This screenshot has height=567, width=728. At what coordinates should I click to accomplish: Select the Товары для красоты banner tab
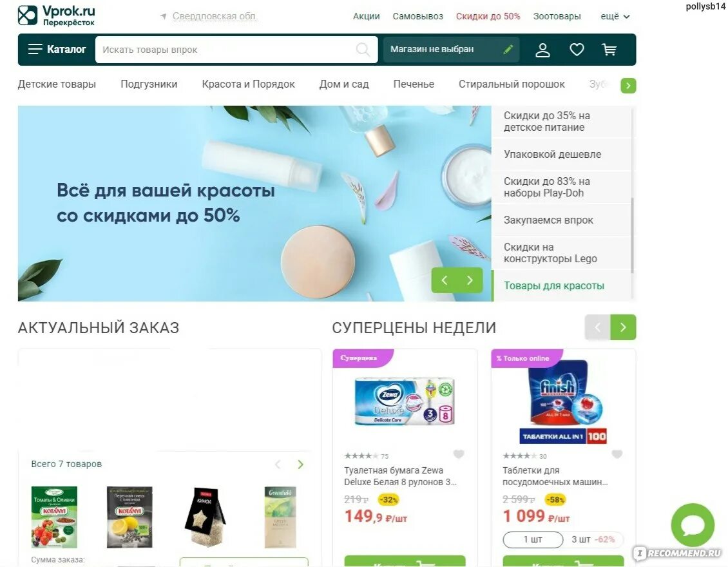tap(554, 285)
